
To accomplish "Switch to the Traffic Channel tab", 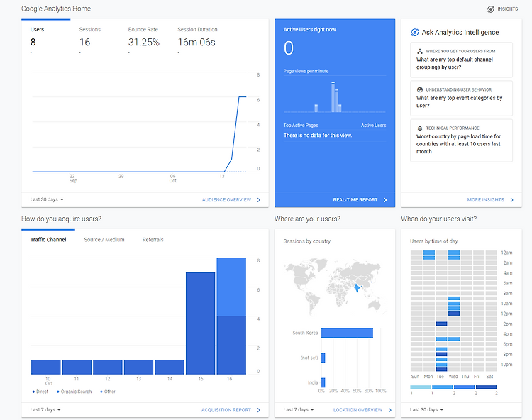I will [x=48, y=240].
